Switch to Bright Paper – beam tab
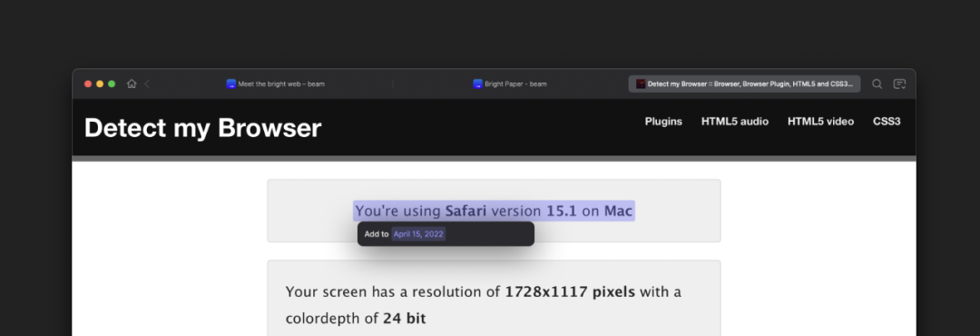980x336 pixels. point(509,84)
